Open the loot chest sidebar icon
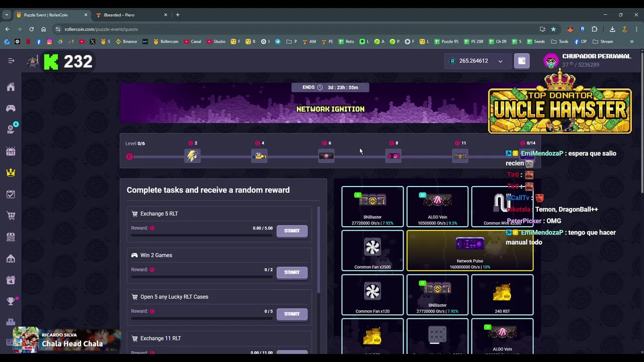The height and width of the screenshot is (362, 644). tap(11, 151)
